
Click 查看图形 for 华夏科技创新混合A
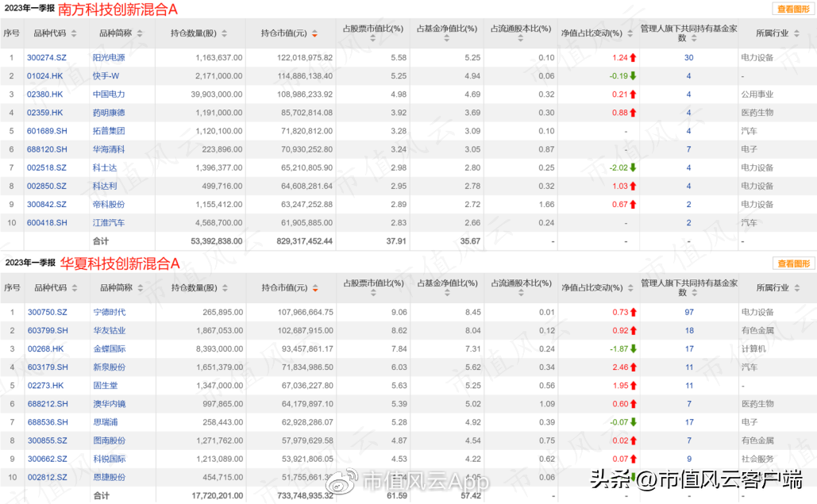(792, 264)
